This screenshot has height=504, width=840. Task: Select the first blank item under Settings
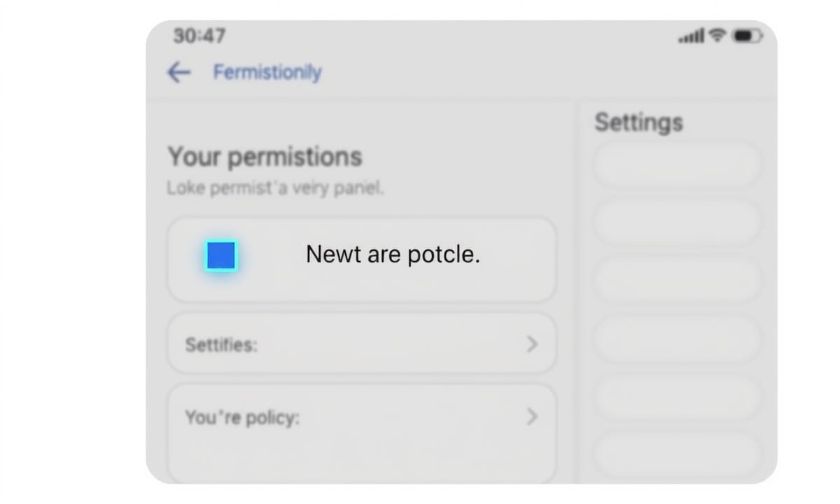(x=676, y=165)
